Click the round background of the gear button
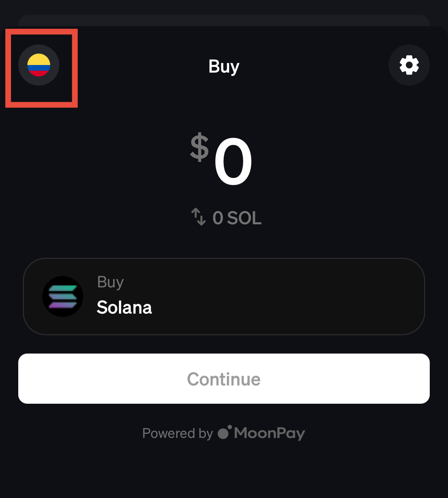The width and height of the screenshot is (448, 498). [x=395, y=78]
